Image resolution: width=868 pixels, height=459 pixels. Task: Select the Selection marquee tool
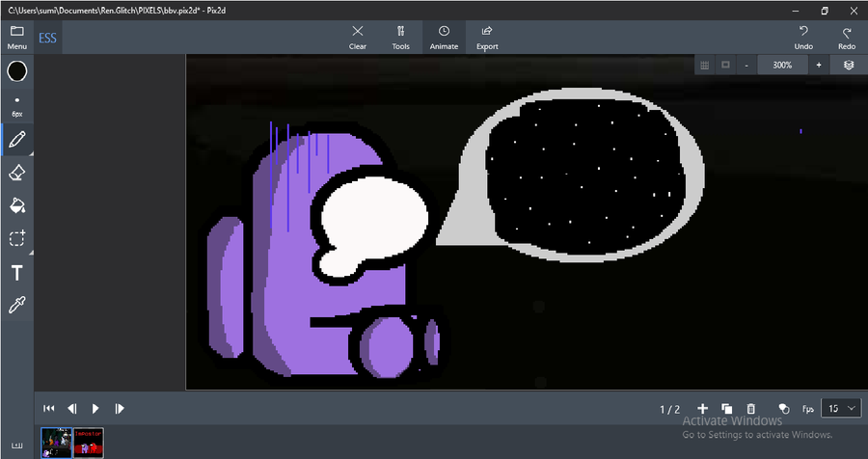(17, 238)
